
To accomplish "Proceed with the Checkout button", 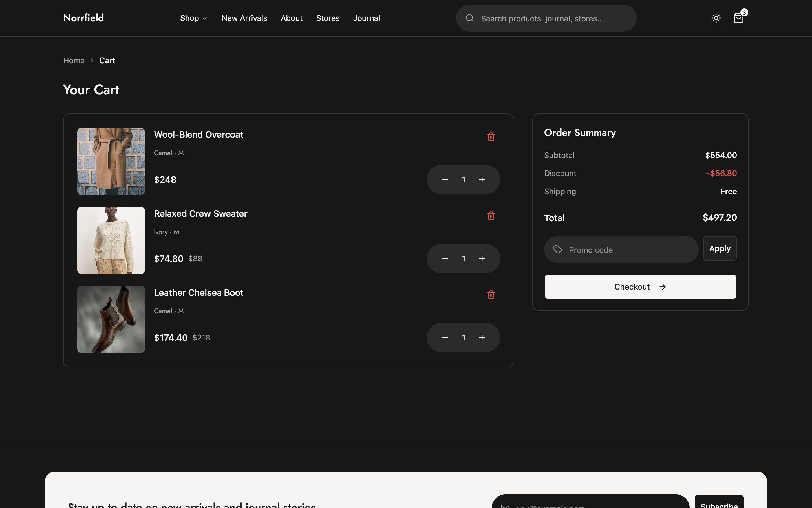I will pos(640,286).
